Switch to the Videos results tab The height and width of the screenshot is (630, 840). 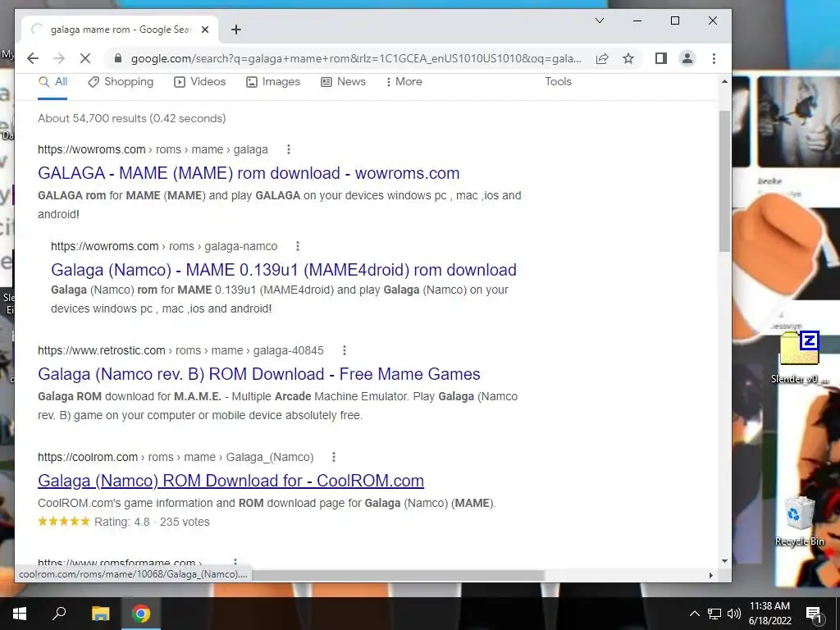click(x=200, y=82)
